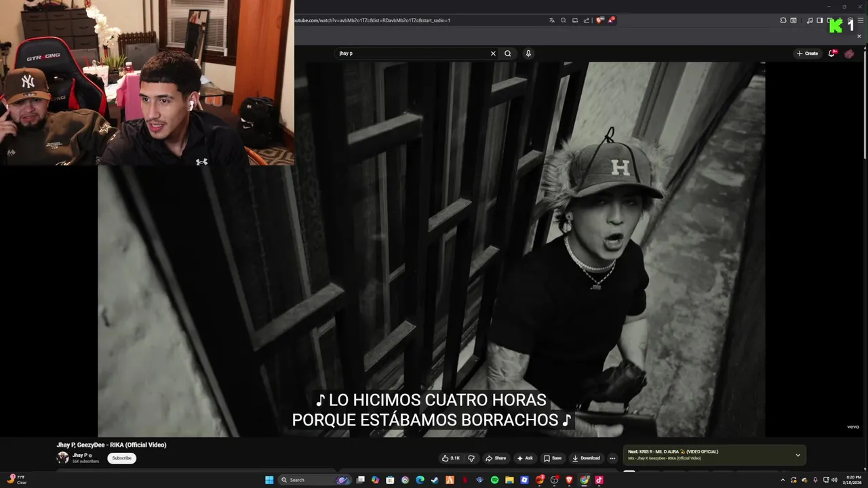Open the YouTube Create menu
Viewport: 868px width, 488px height.
[x=808, y=54]
